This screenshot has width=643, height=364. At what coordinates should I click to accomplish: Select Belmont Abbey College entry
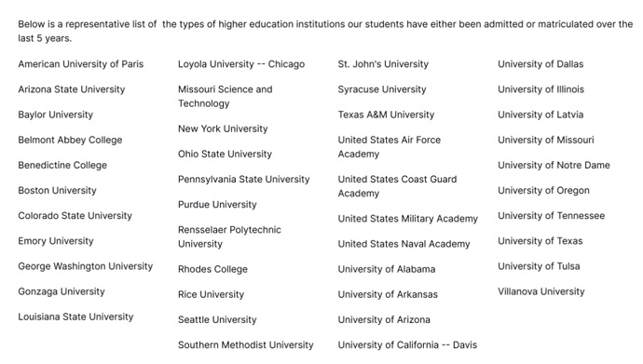pyautogui.click(x=70, y=140)
